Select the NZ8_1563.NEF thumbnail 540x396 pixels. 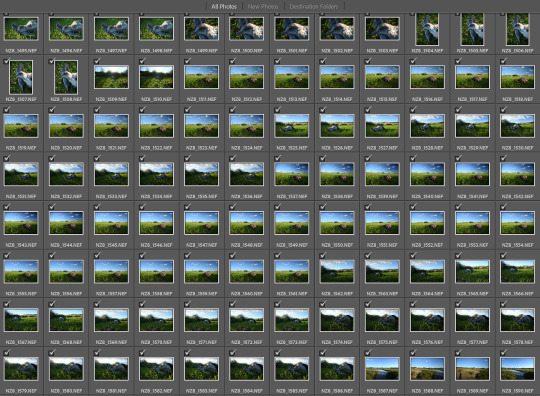point(382,272)
